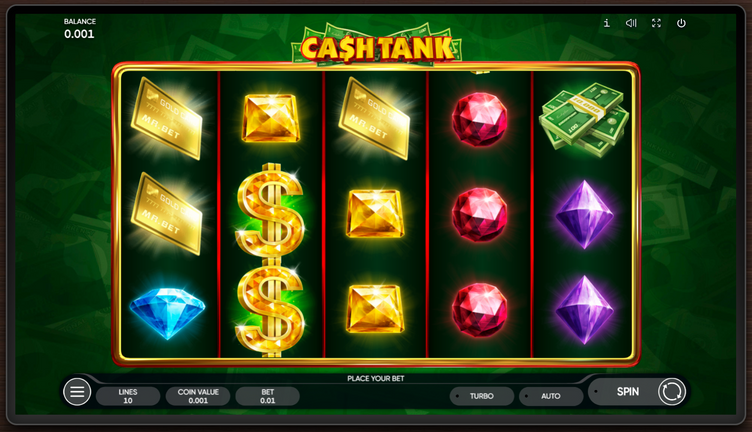This screenshot has height=432, width=752.
Task: Click the Cash Tank logo
Action: click(x=377, y=46)
